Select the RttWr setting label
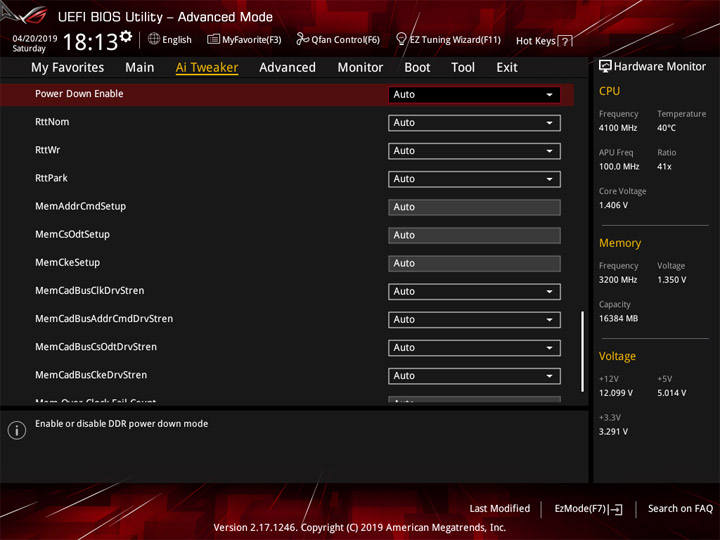 tap(47, 150)
